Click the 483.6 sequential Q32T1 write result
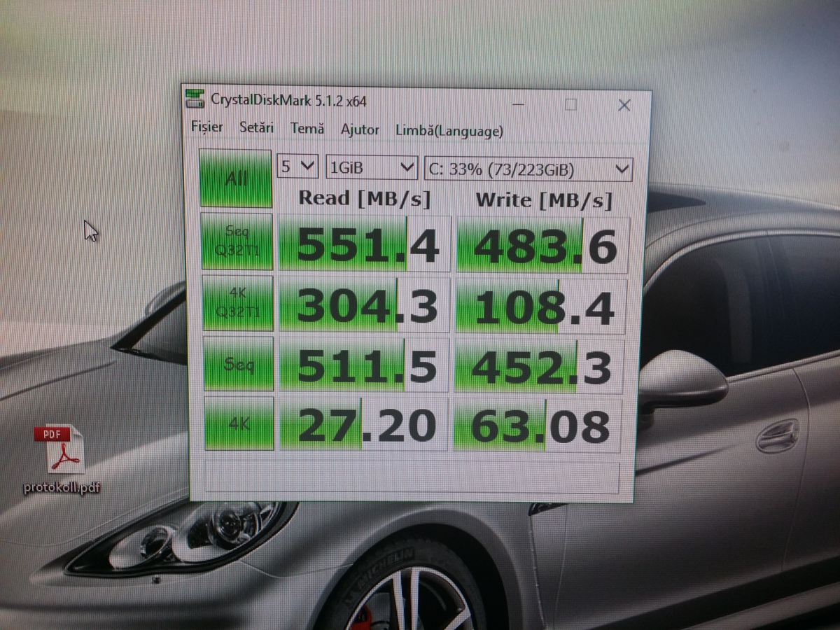 [542, 244]
